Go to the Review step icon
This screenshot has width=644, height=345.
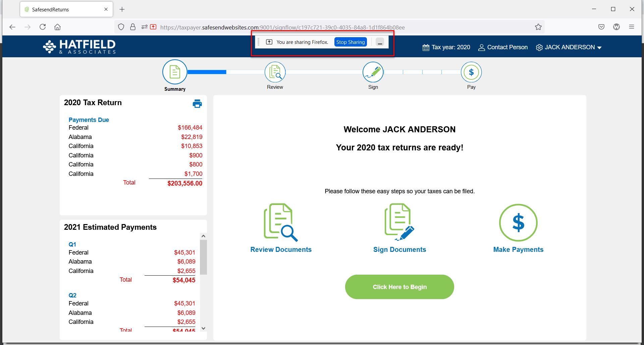coord(275,72)
